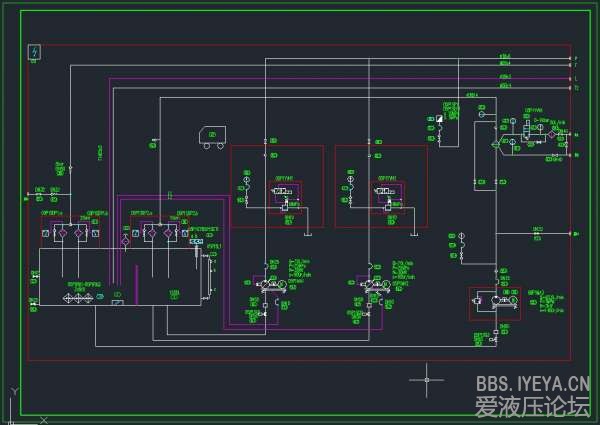Click the crosshair cursor marker
This screenshot has height=425, width=600.
(427, 379)
